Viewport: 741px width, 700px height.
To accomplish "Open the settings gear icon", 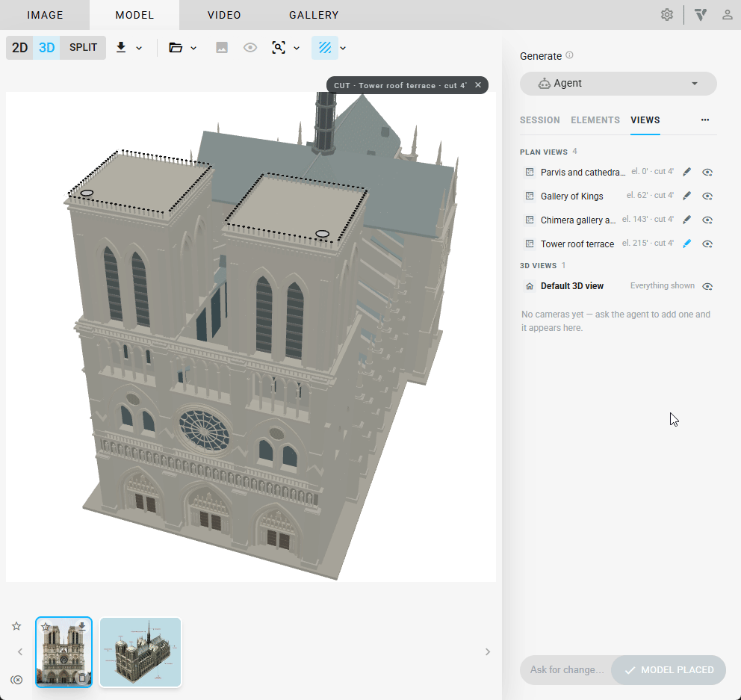I will [667, 15].
